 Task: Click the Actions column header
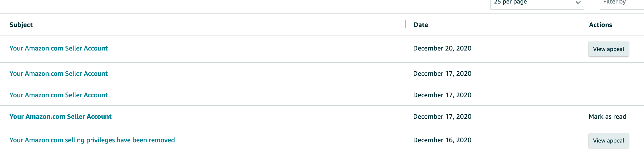click(x=600, y=25)
